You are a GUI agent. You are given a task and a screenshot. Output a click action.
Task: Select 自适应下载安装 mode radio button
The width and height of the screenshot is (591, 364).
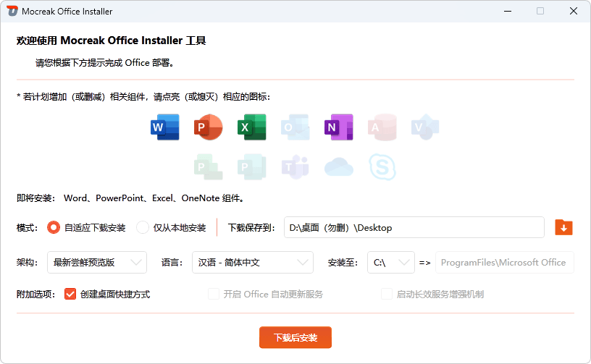[x=54, y=227]
